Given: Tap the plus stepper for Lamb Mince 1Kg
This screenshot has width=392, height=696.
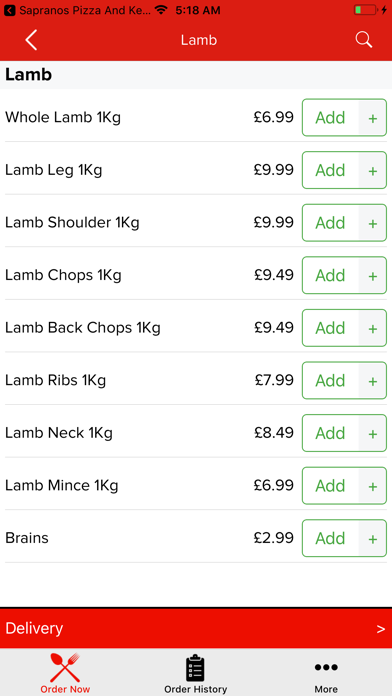Looking at the screenshot, I should (x=372, y=486).
